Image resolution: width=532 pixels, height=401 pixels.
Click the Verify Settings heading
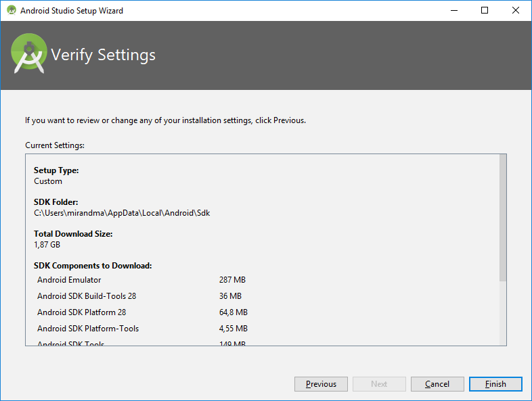coord(104,55)
